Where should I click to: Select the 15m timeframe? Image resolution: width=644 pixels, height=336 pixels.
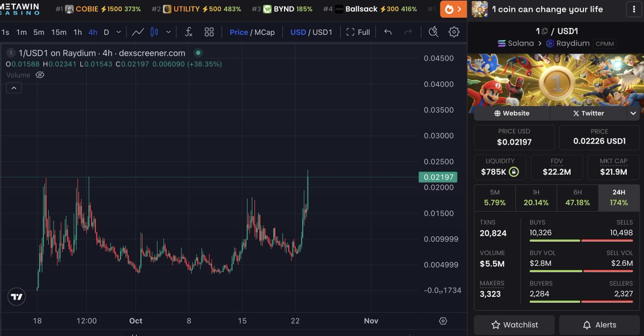59,32
